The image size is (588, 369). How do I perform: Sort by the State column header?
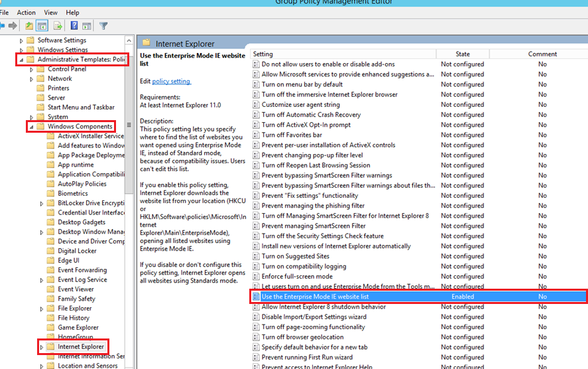click(463, 54)
